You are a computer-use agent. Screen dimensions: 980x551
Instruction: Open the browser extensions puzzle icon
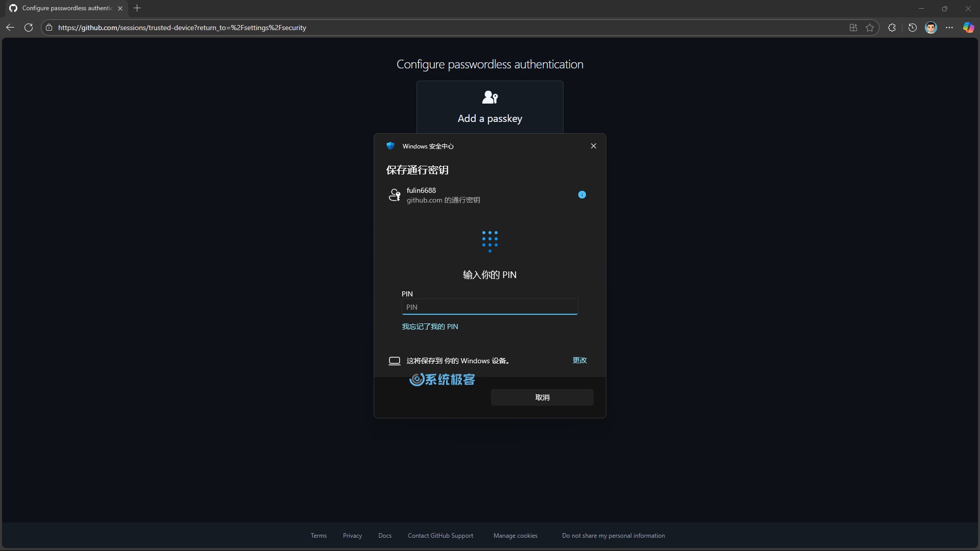(x=892, y=28)
